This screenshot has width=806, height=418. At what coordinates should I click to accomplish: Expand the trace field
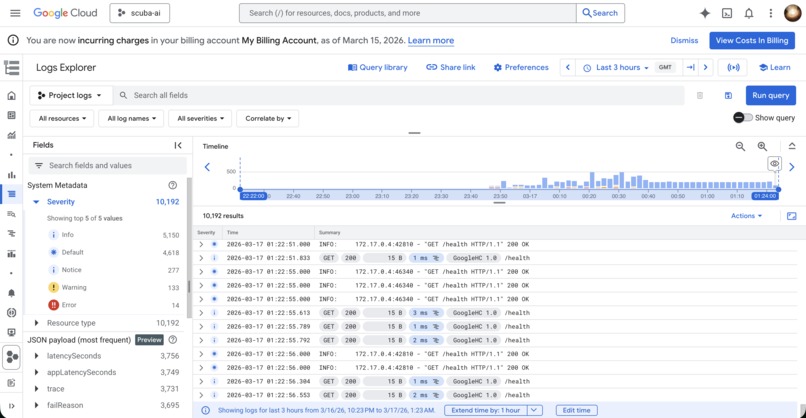click(36, 389)
